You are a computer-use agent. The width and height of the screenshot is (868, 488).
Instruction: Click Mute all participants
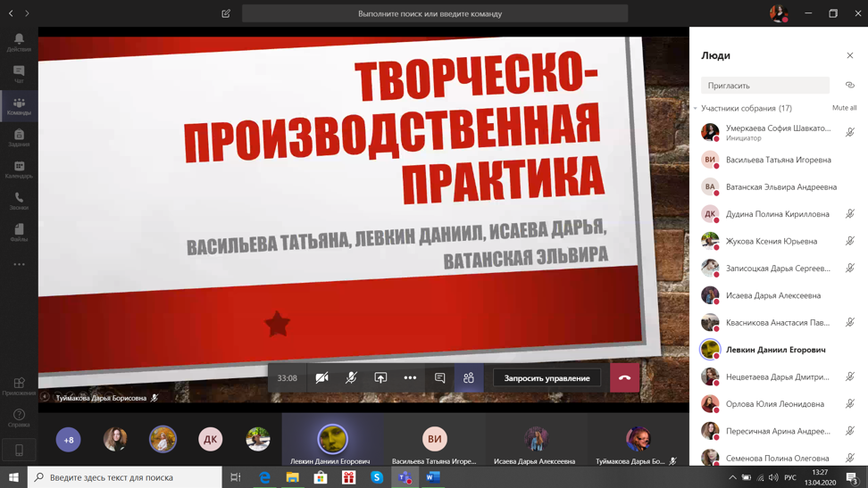[x=844, y=108]
